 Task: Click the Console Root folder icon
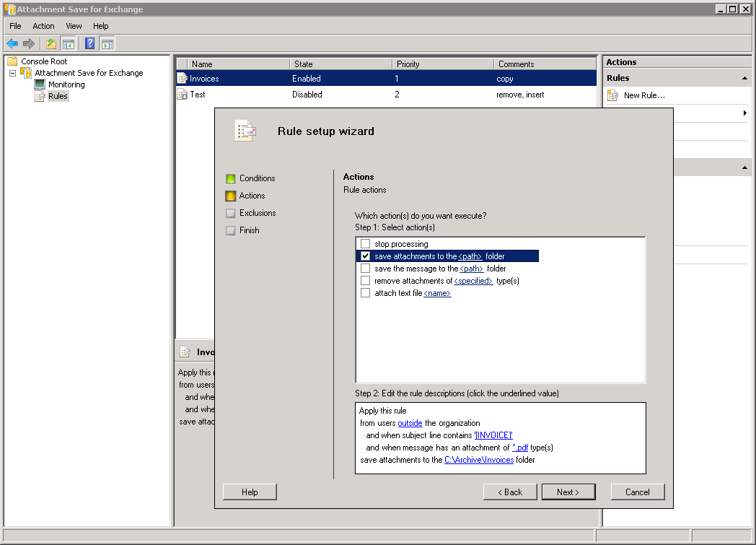(x=12, y=61)
